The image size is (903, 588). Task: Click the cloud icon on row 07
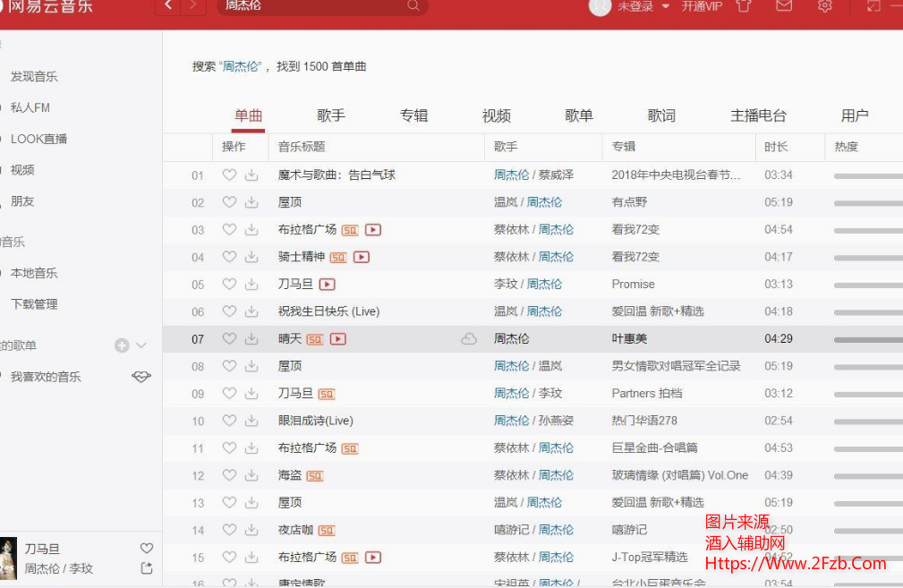(x=469, y=339)
